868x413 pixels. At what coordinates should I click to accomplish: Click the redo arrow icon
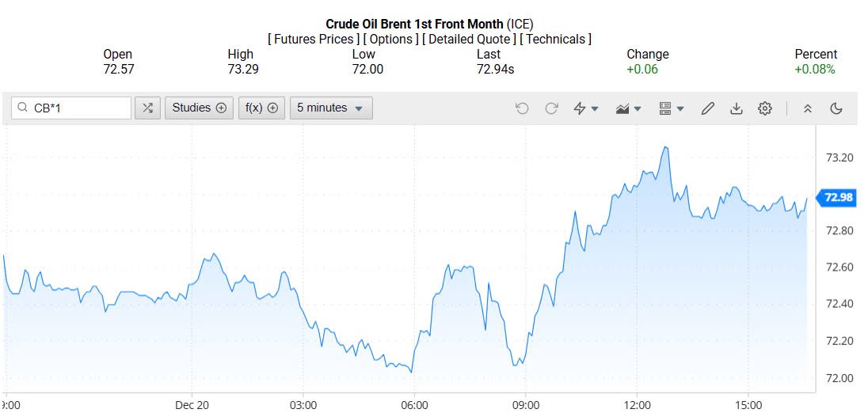[x=551, y=108]
